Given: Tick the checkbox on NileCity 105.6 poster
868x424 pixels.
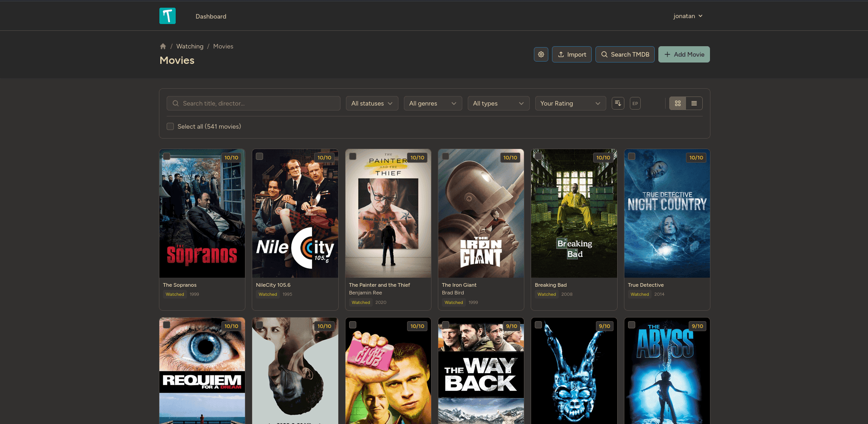Looking at the screenshot, I should [259, 156].
